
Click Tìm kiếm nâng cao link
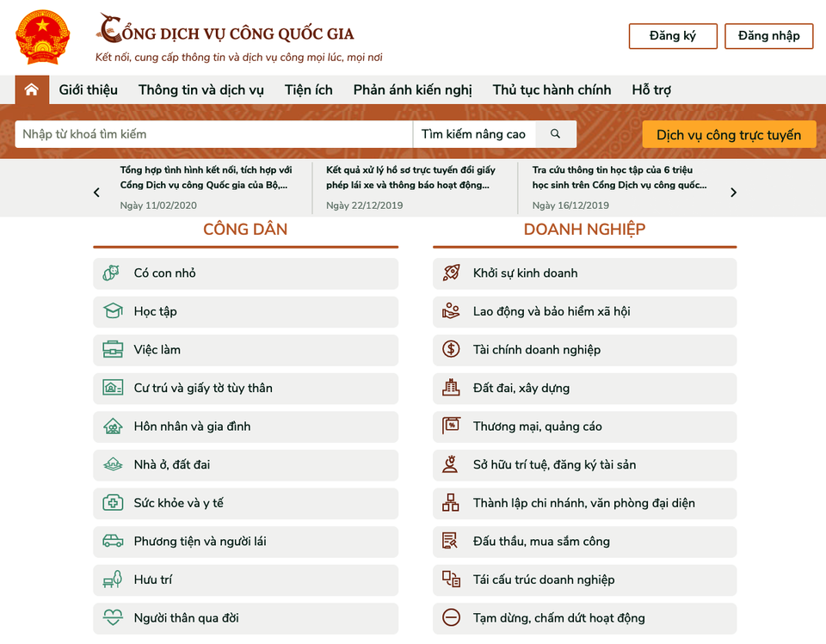pos(473,134)
